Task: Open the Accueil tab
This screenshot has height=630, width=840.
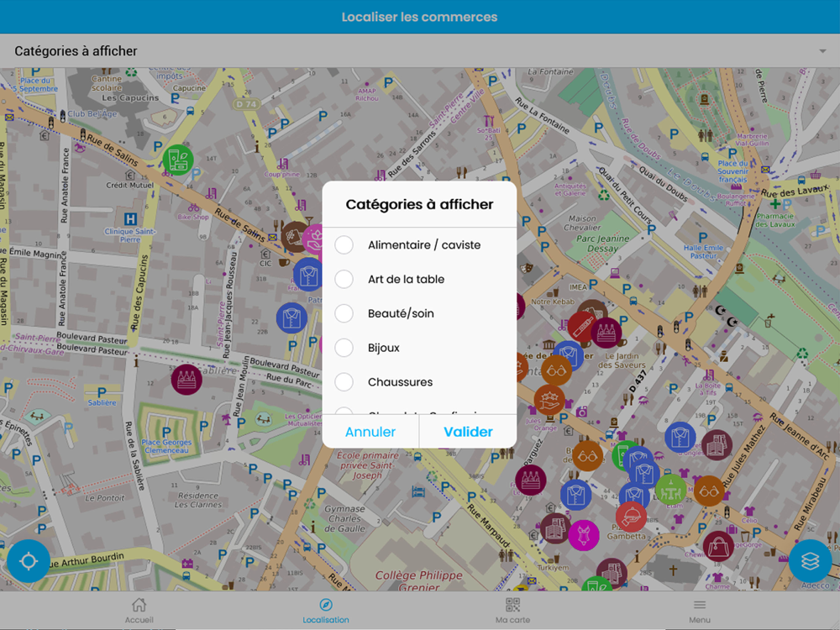Action: pos(139,611)
